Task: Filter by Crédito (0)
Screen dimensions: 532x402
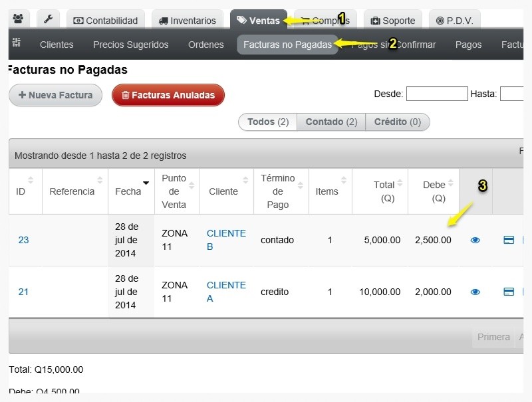Action: [x=397, y=122]
